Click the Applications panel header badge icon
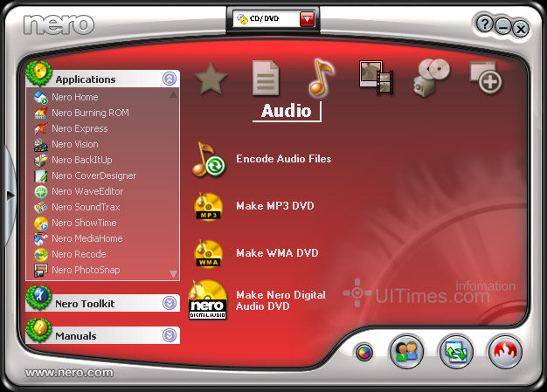 click(x=38, y=73)
